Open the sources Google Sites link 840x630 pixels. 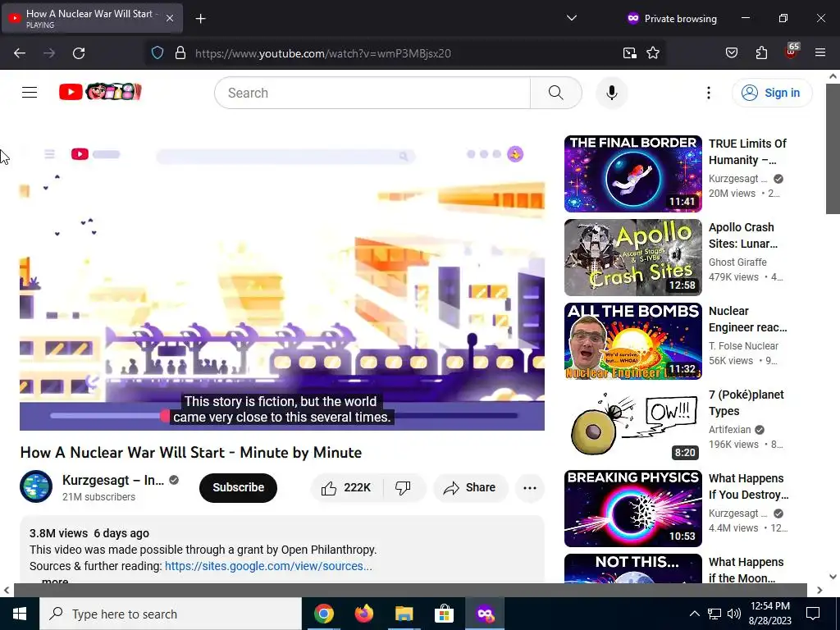268,566
